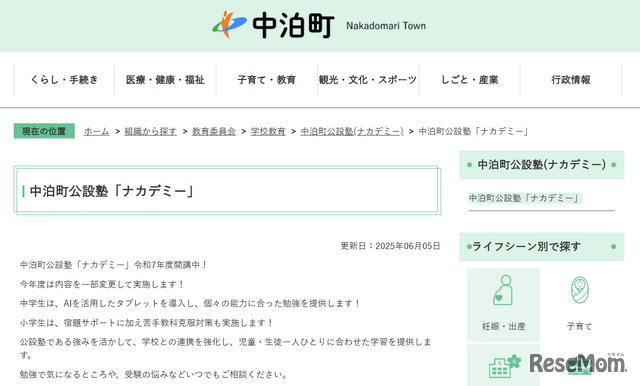Click the sentence about AIを活用したタブレット
Screen dimensions: 640x386
(190, 304)
